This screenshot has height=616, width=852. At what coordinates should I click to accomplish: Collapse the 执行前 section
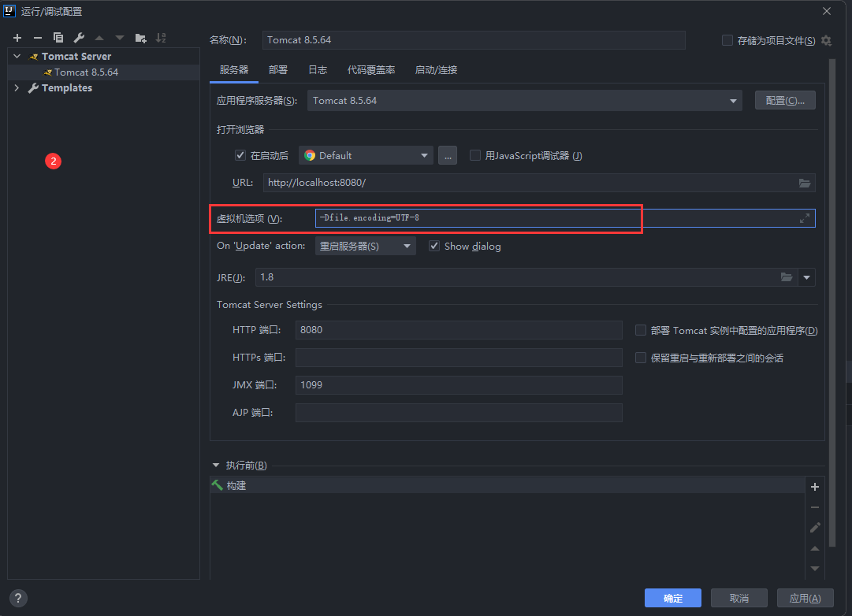(216, 465)
